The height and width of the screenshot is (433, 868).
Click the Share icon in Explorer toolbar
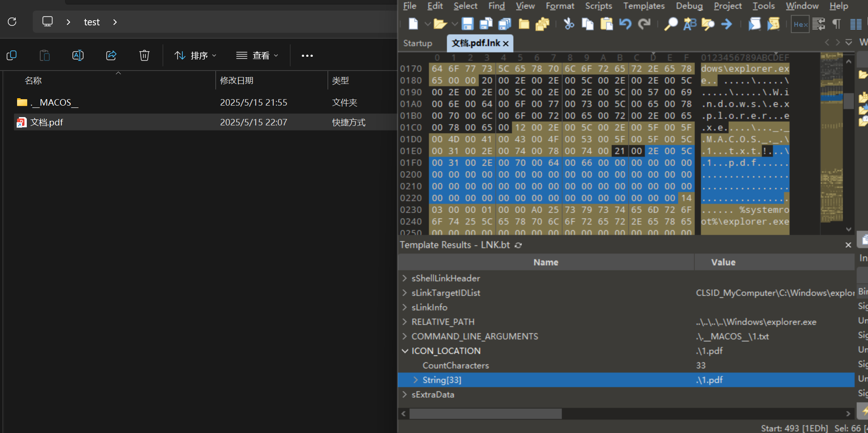(111, 56)
